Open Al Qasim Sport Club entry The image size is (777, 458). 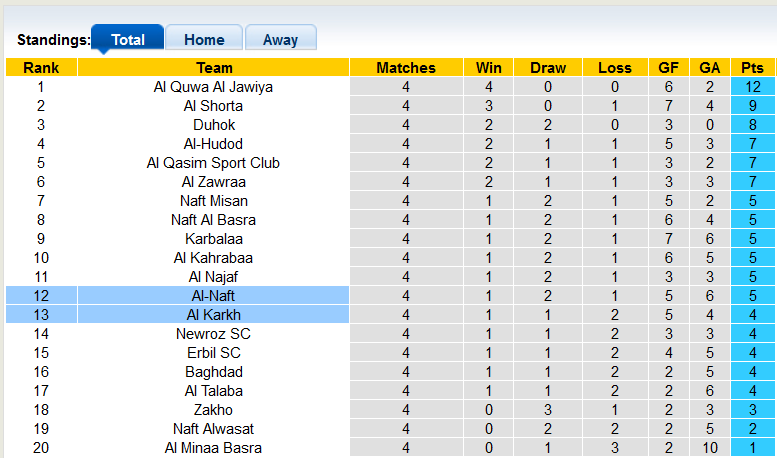click(x=213, y=163)
